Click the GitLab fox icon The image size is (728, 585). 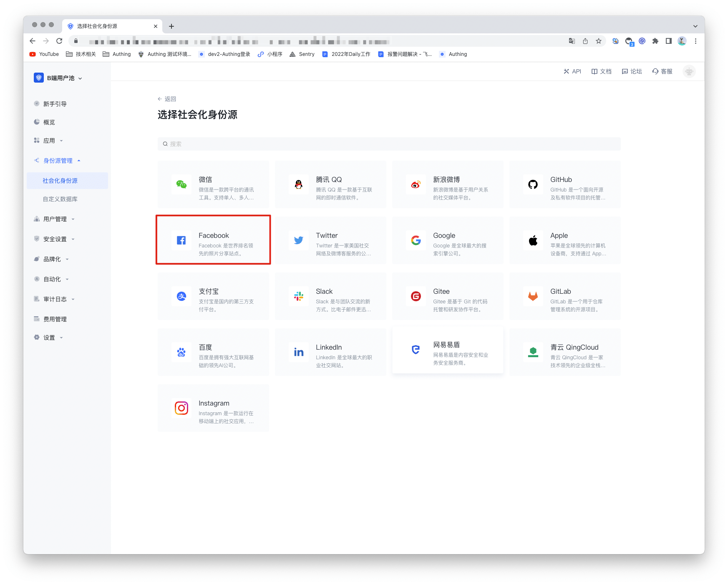coord(533,296)
